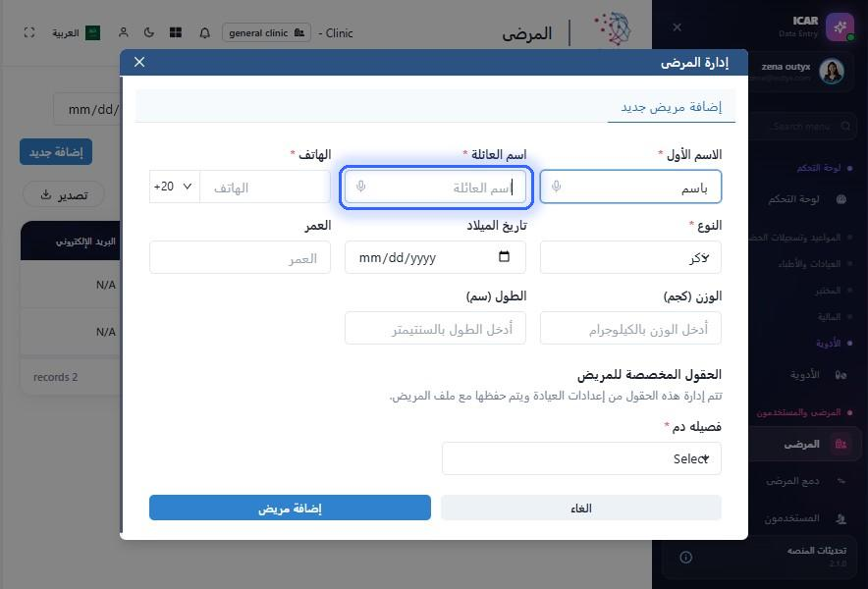Open the العربية language selector
This screenshot has width=868, height=589.
(76, 33)
